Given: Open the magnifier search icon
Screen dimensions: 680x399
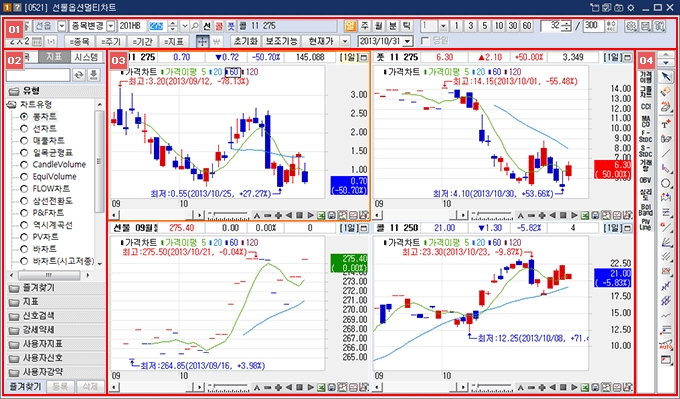Looking at the screenshot, I should tap(195, 26).
